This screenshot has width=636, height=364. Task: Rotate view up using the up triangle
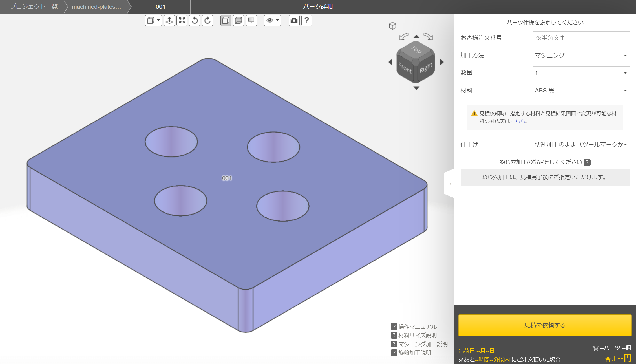pyautogui.click(x=416, y=36)
